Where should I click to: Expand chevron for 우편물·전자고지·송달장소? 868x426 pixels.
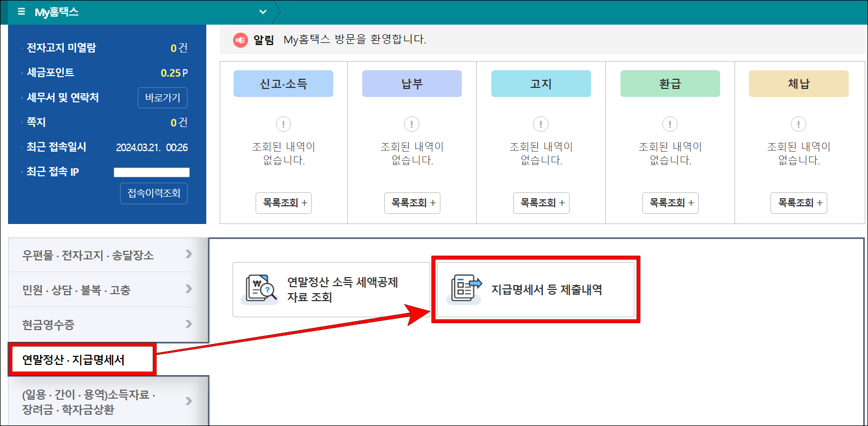[189, 254]
